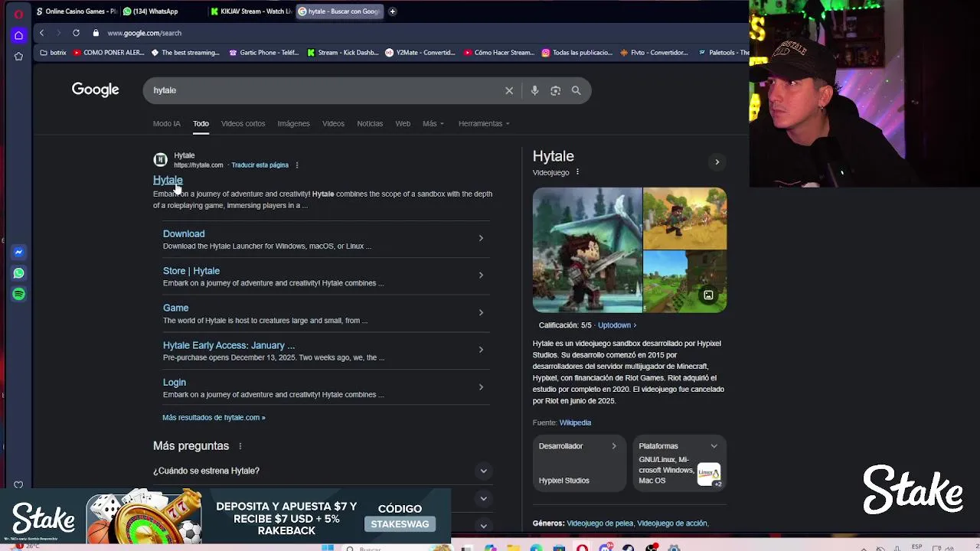The image size is (980, 551).
Task: Open the sidebar heart pinboards icon
Action: (18, 484)
